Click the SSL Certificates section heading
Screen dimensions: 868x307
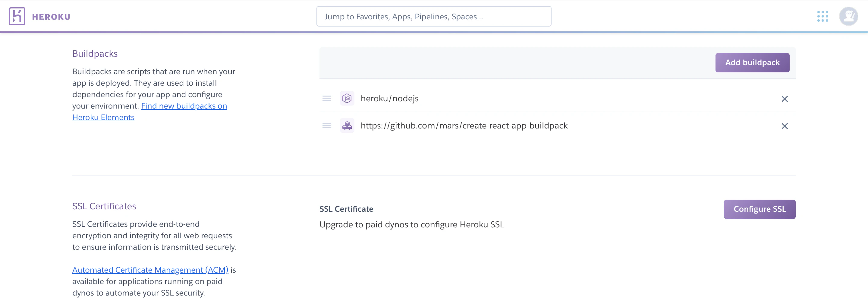pyautogui.click(x=104, y=206)
